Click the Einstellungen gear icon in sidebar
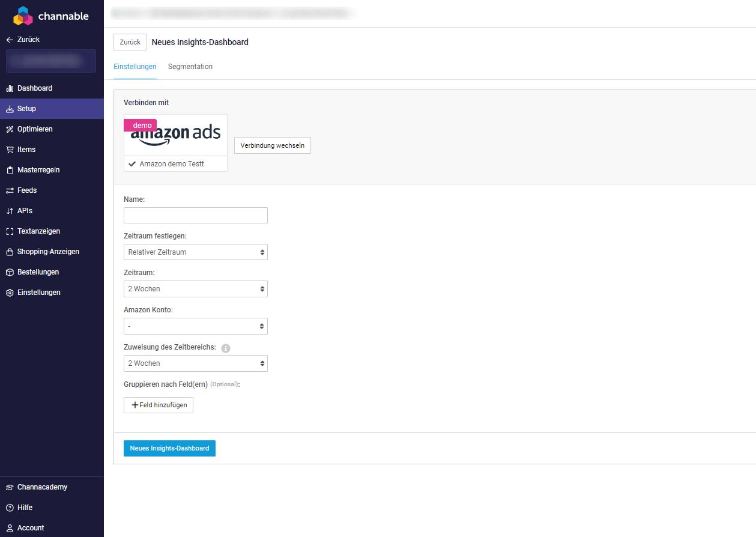Screen dimensions: 756x537 click(x=10, y=293)
